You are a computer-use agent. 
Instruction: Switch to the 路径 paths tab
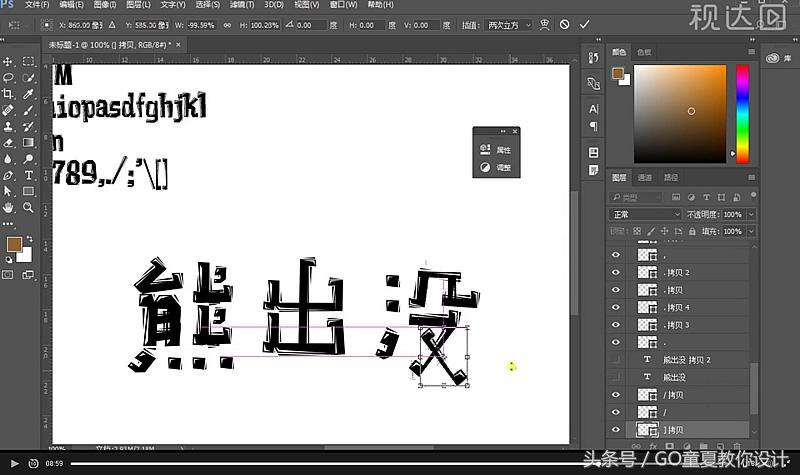click(670, 178)
